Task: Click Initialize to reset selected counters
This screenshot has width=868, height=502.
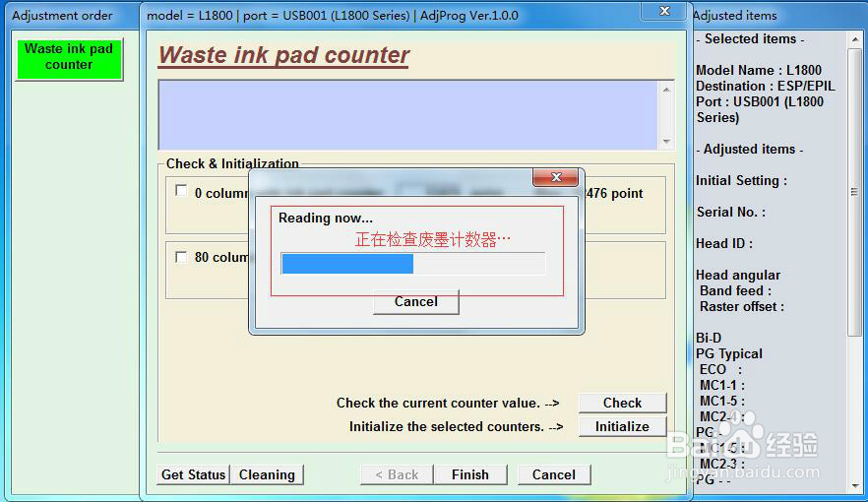Action: point(622,426)
